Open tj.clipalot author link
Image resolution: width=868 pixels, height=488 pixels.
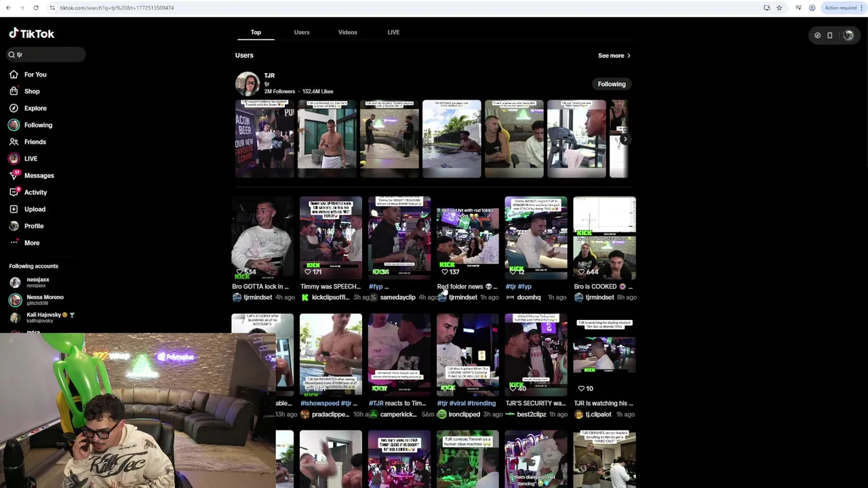598,414
